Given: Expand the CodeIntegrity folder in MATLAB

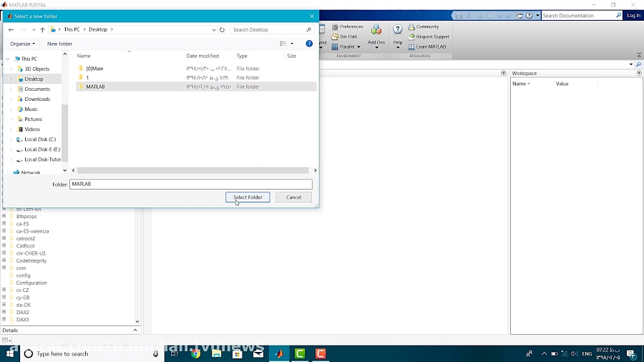Looking at the screenshot, I should point(4,260).
